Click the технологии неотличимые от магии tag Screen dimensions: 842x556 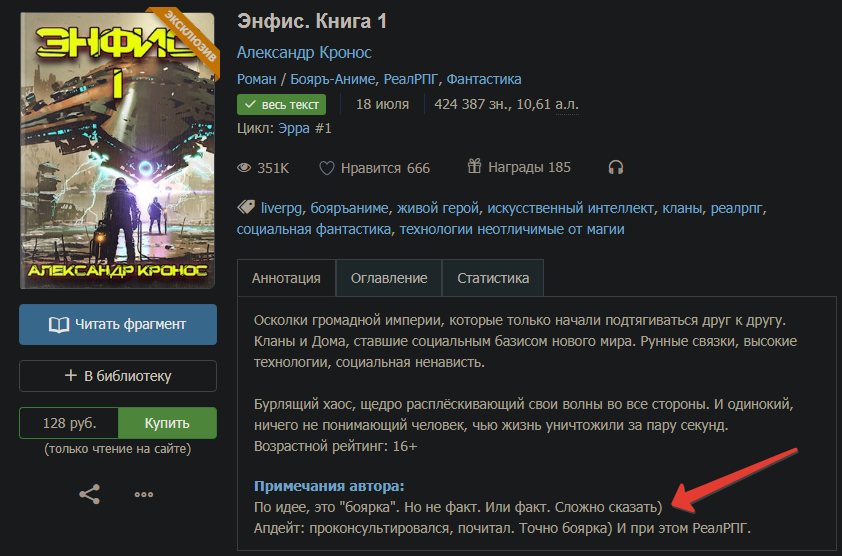[x=512, y=229]
